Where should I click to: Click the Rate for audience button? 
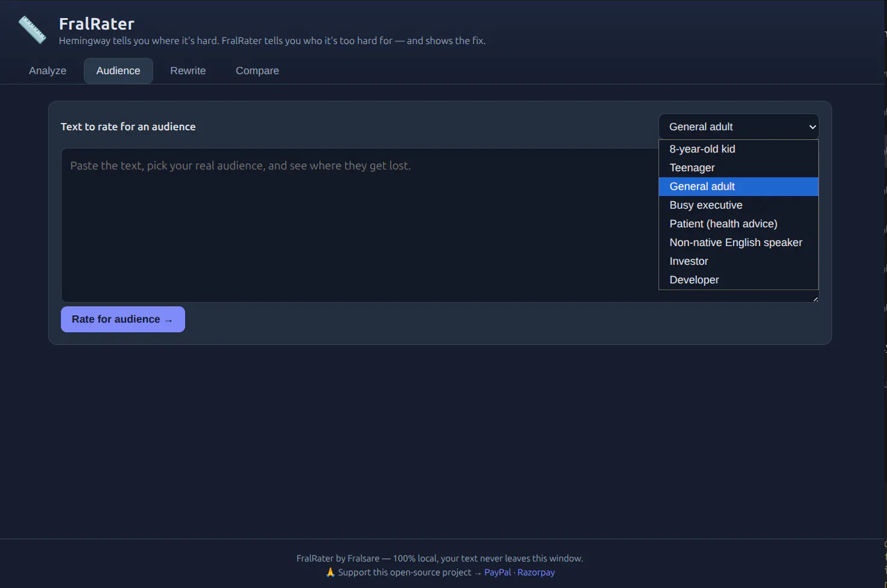tap(123, 319)
